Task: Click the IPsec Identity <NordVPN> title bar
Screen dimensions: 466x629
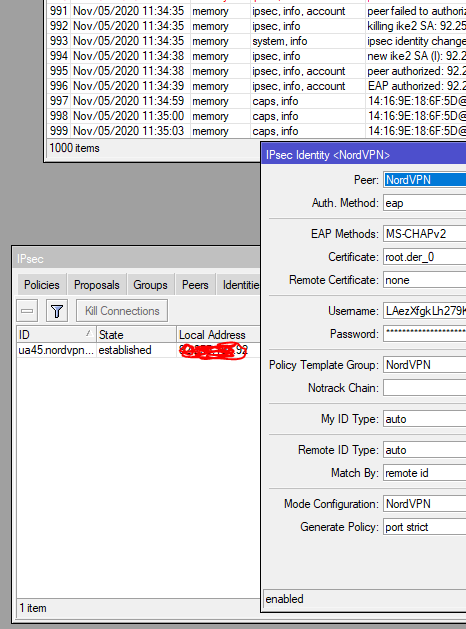Action: (364, 155)
